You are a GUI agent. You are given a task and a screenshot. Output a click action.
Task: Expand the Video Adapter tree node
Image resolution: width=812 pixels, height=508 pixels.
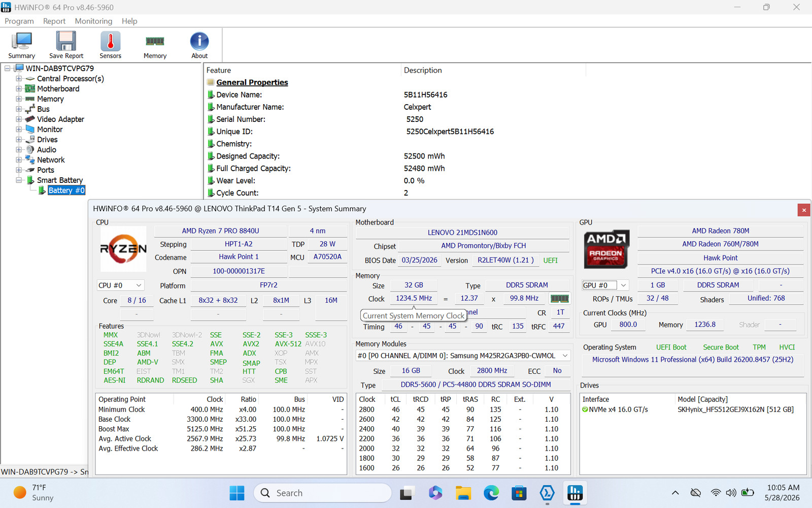coord(19,119)
